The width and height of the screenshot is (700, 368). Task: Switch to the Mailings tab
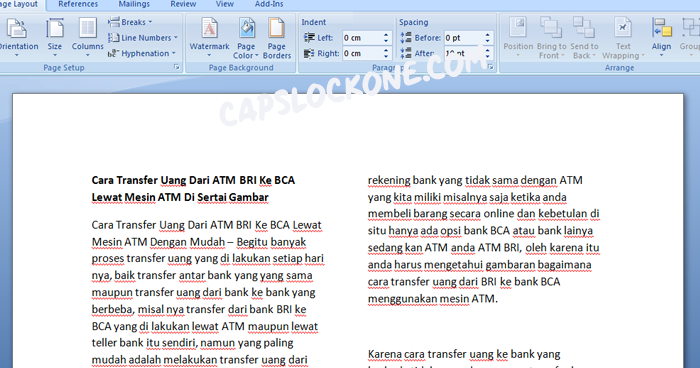pos(134,4)
